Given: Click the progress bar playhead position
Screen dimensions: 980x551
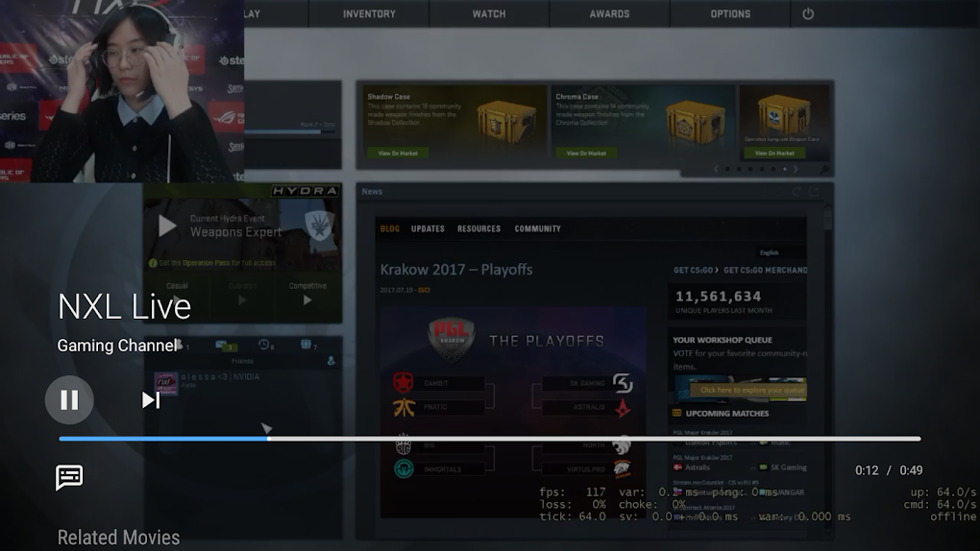Looking at the screenshot, I should 269,439.
